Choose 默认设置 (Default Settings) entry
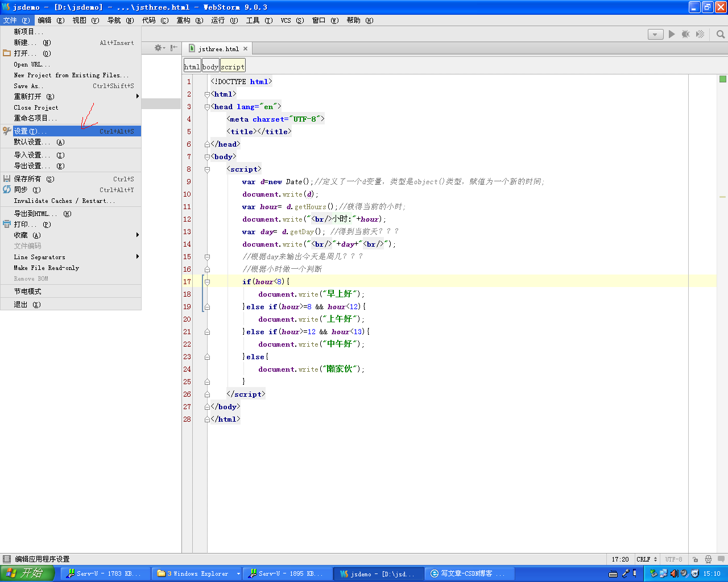 point(71,142)
